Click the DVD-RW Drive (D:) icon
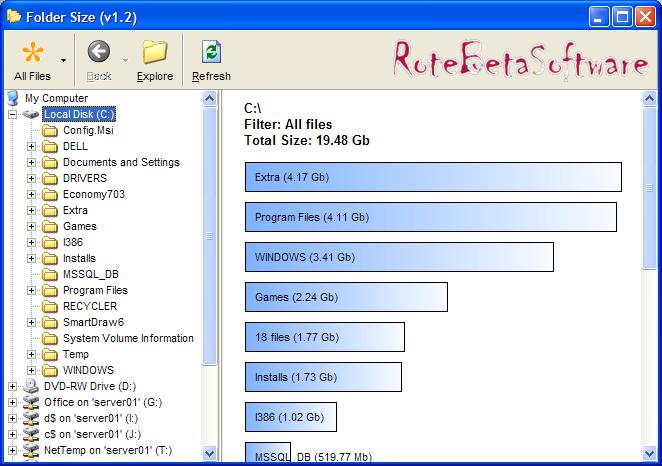This screenshot has width=662, height=466. point(31,386)
